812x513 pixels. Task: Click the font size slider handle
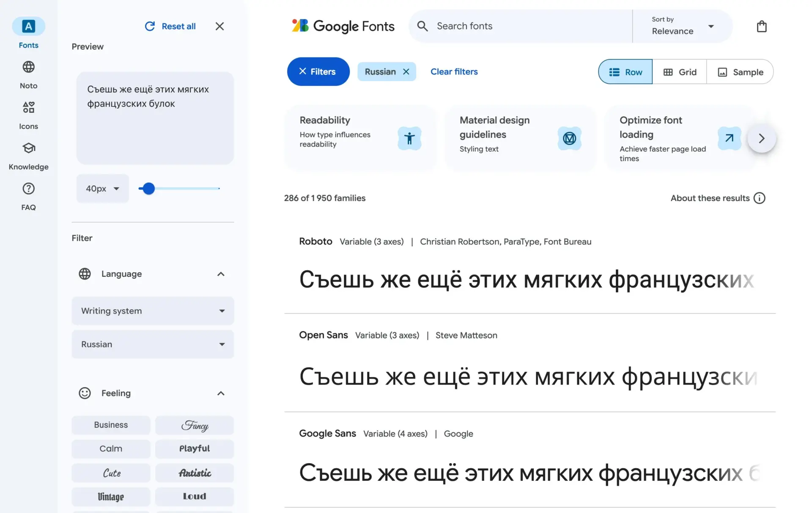[148, 188]
